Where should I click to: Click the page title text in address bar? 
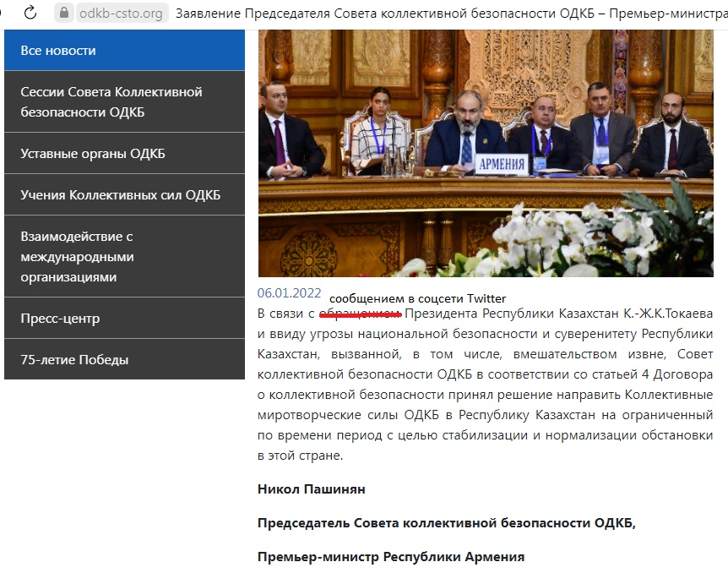coord(448,14)
